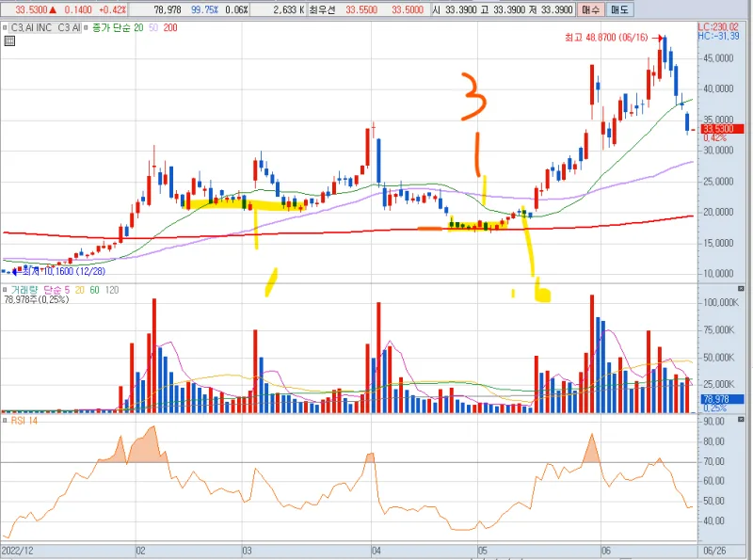This screenshot has width=753, height=560.
Task: Click the small square icon beside C3.AI INC
Action: [6, 28]
